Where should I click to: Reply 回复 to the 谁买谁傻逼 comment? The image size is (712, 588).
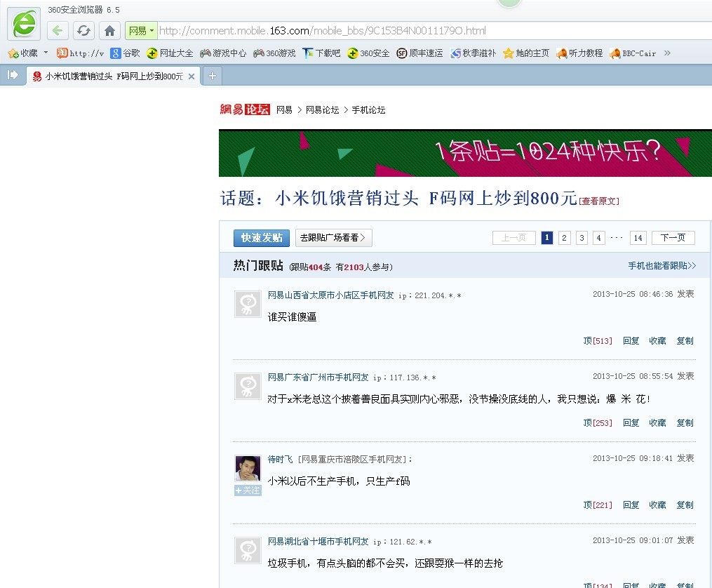pos(631,340)
